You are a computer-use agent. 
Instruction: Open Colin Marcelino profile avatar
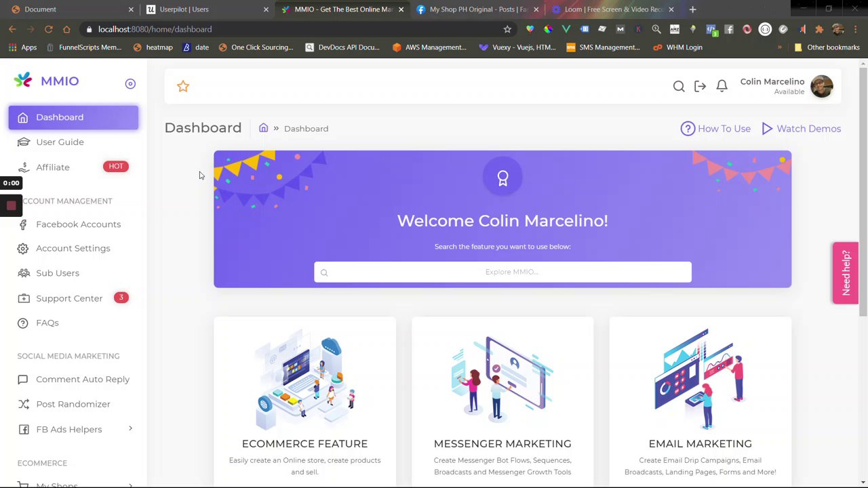(x=821, y=86)
